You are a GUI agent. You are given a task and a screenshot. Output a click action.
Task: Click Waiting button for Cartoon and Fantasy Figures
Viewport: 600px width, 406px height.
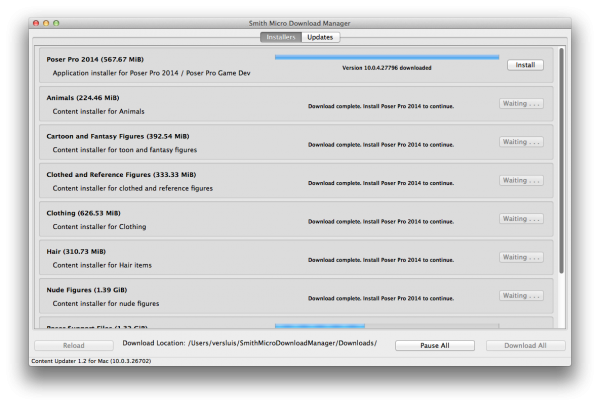(x=521, y=142)
